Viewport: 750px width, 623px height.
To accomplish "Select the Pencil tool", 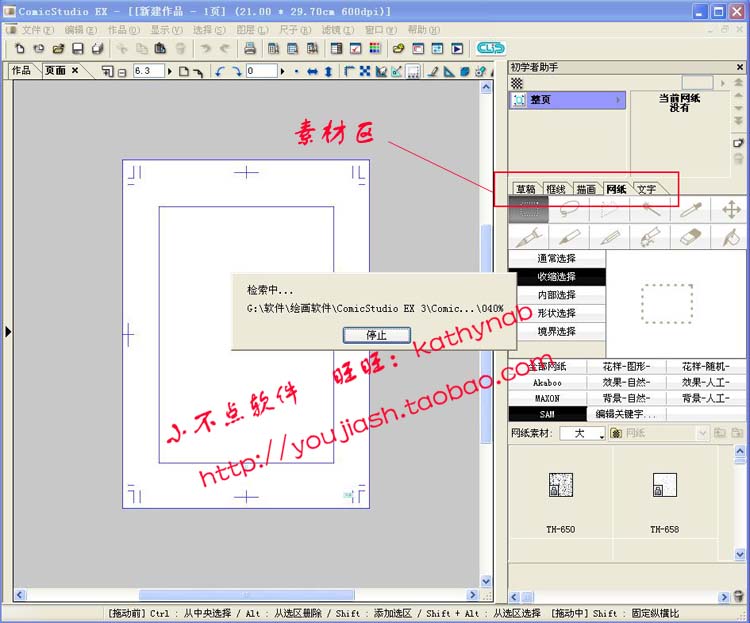I will click(610, 236).
